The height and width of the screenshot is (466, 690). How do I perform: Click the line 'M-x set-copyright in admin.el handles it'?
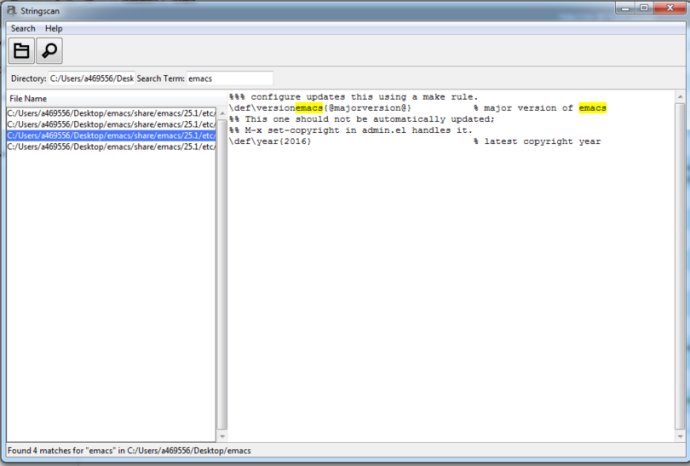(350, 130)
